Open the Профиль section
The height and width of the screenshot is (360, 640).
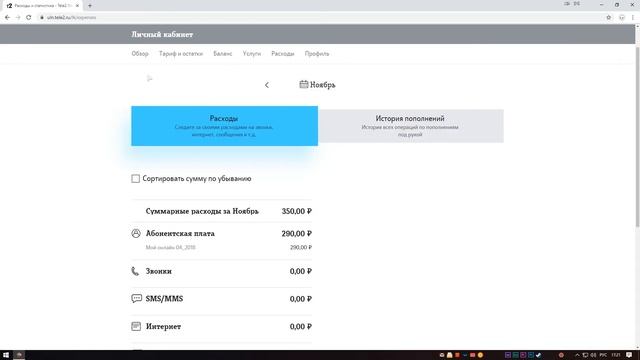pyautogui.click(x=317, y=53)
